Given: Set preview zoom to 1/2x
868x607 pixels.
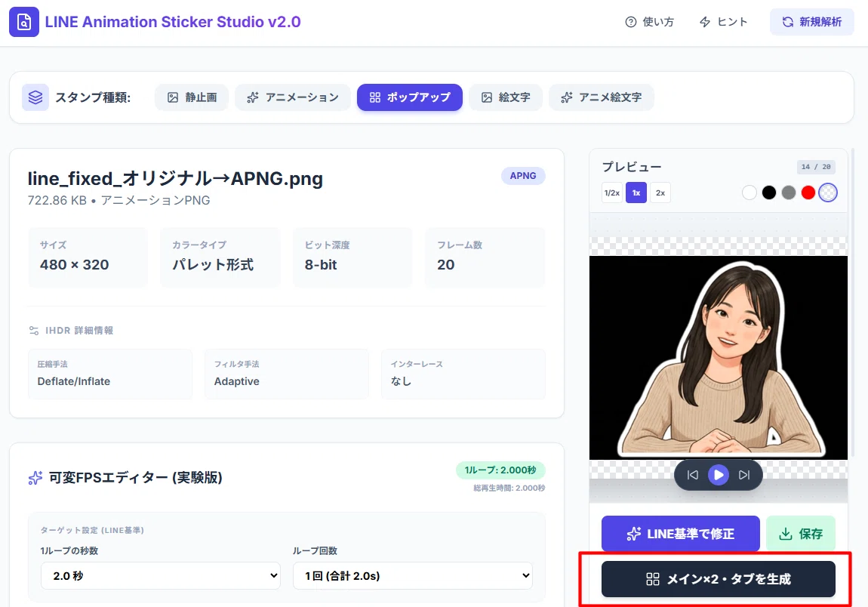Looking at the screenshot, I should coord(612,193).
